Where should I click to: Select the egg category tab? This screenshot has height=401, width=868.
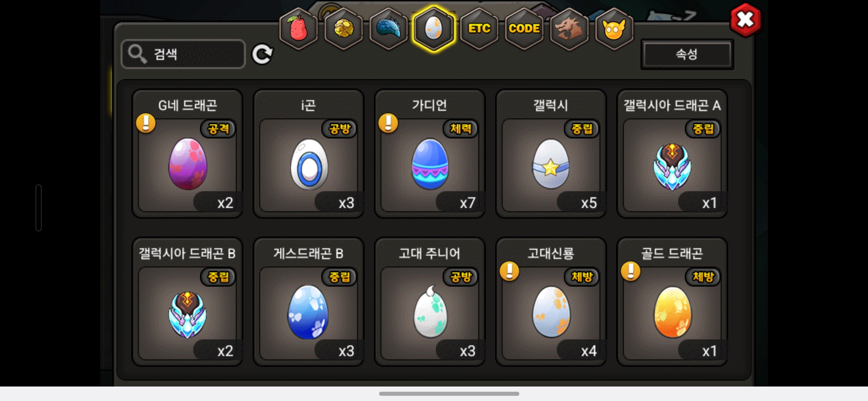434,29
